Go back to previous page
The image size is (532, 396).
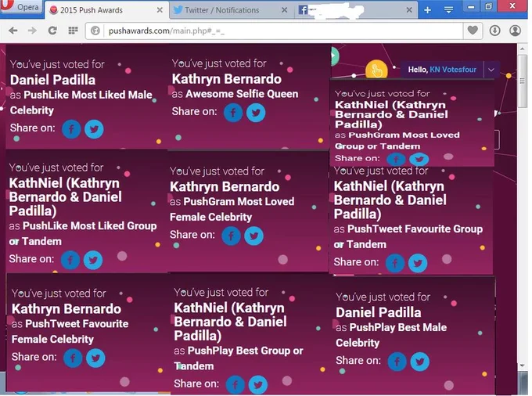coord(13,31)
